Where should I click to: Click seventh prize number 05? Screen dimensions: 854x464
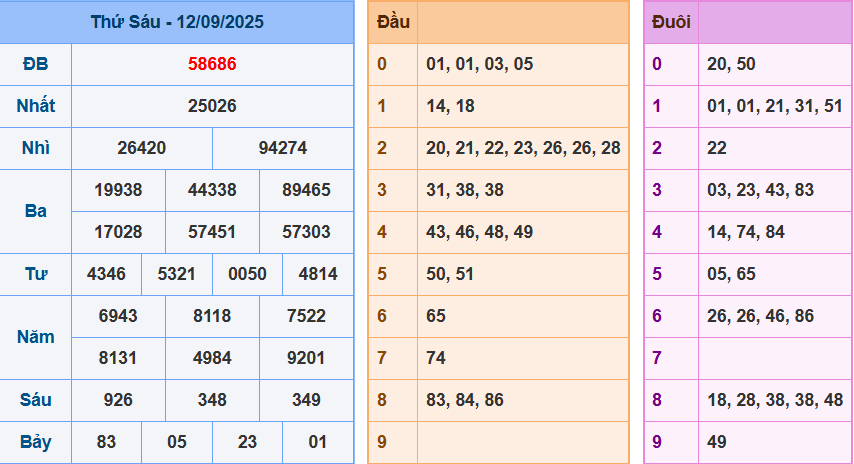click(x=176, y=441)
